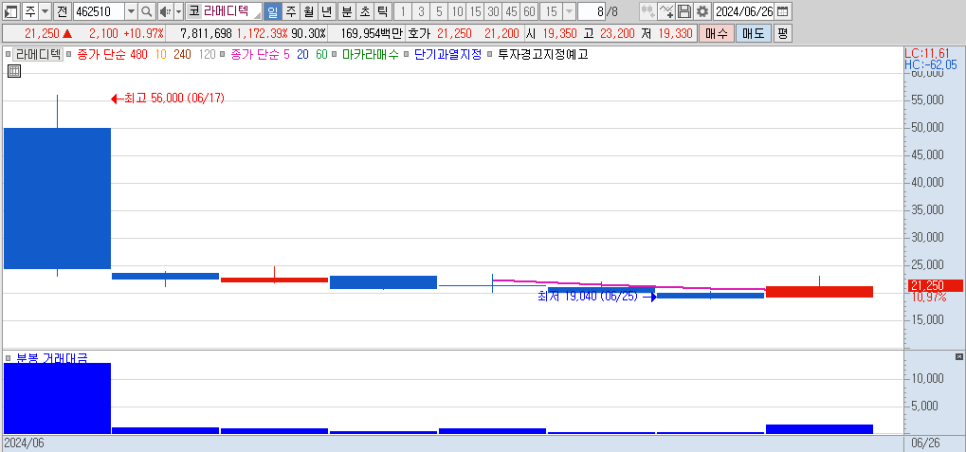Toggle 단기과열지정 indicator legend
The width and height of the screenshot is (966, 452).
coord(447,54)
